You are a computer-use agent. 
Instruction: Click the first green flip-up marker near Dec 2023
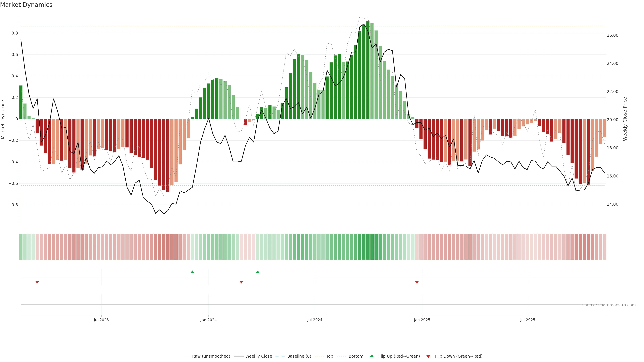pyautogui.click(x=192, y=272)
